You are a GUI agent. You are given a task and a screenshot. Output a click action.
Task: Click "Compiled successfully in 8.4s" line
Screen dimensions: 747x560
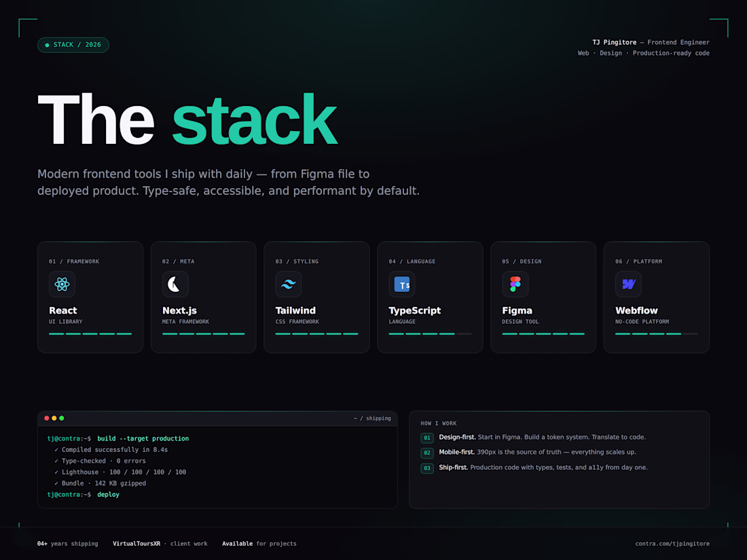point(111,449)
